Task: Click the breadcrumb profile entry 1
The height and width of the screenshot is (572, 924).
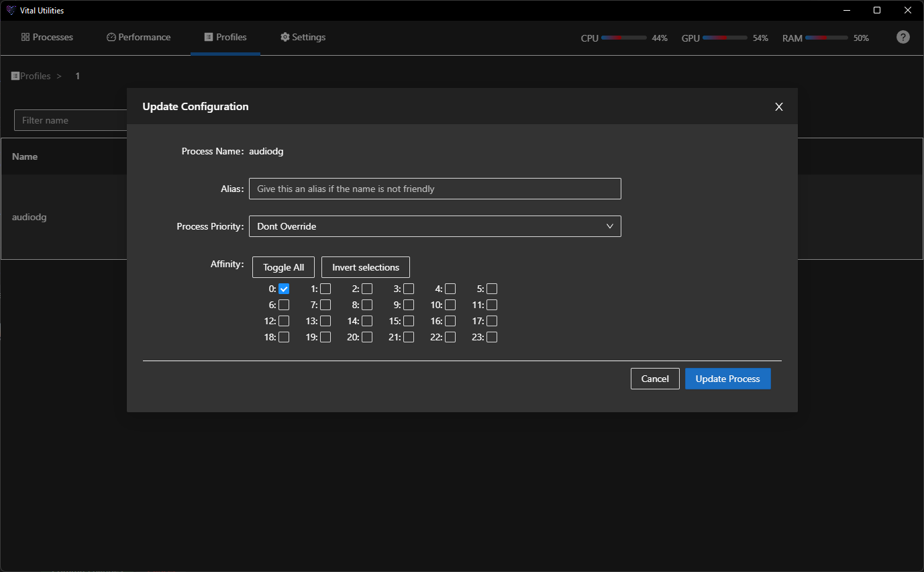Action: 77,76
